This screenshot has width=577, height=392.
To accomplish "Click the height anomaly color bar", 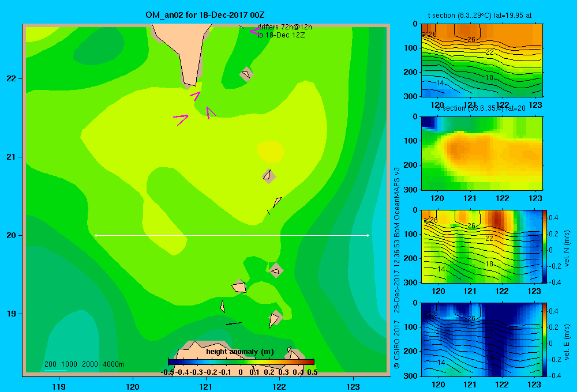I will pos(241,362).
